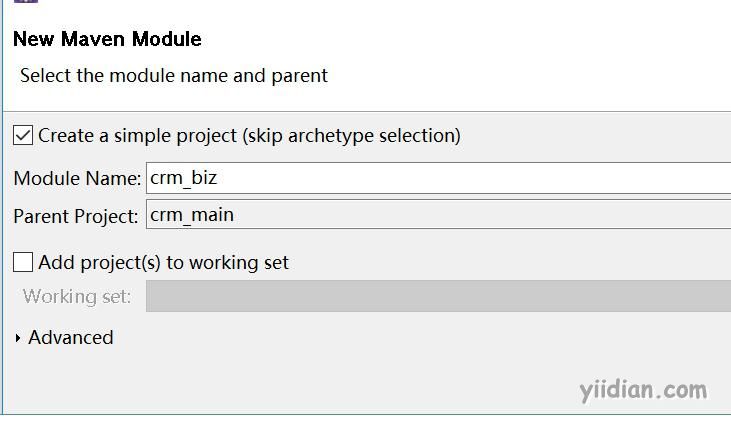Place cursor on the crm_biz text
This screenshot has height=423, width=731.
(183, 178)
